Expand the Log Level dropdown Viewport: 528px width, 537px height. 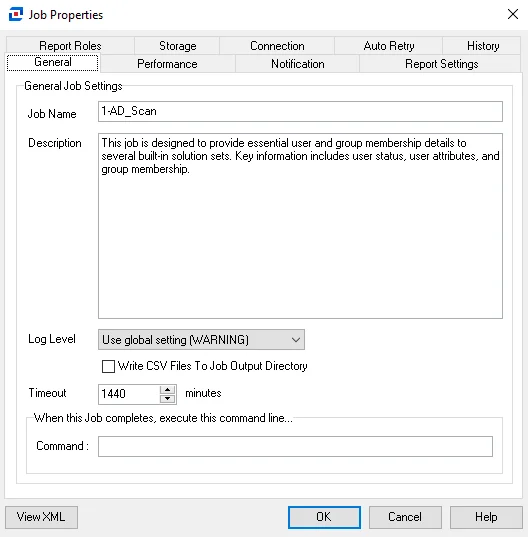(x=201, y=340)
